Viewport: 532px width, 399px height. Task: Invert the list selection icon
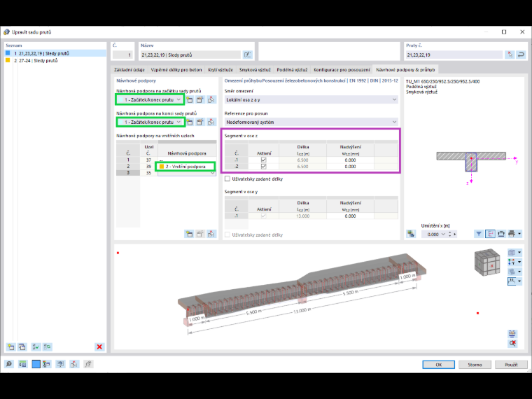pos(47,346)
